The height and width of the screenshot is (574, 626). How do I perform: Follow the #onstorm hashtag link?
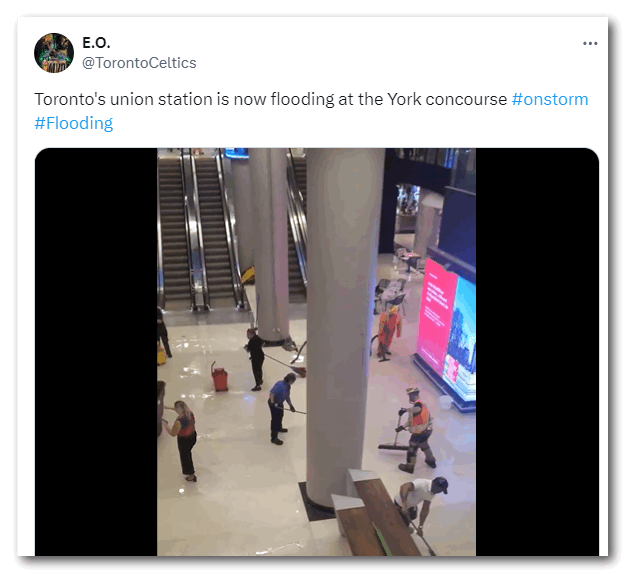[x=550, y=99]
